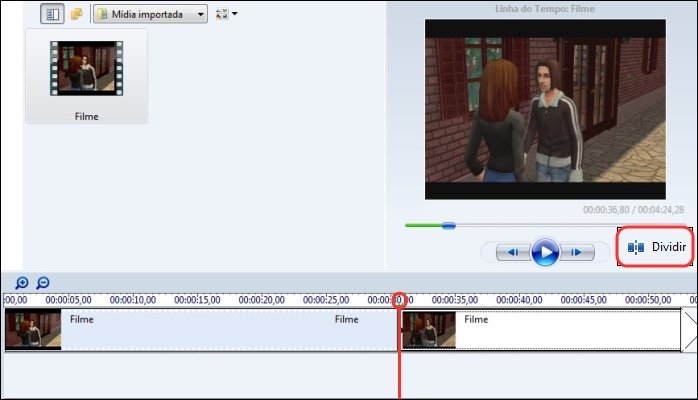The width and height of the screenshot is (698, 400).
Task: Click the 00:00:20,00 mark on ruler
Action: click(262, 300)
